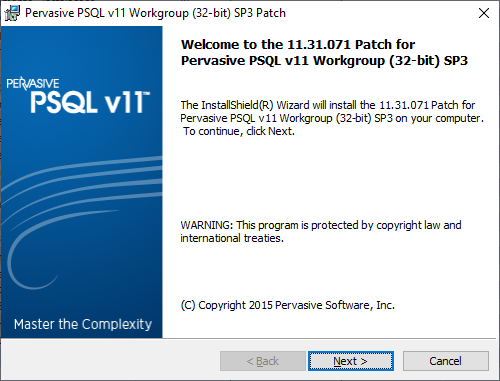This screenshot has width=500, height=381.
Task: Click the grayed-out < Back button
Action: (x=263, y=361)
